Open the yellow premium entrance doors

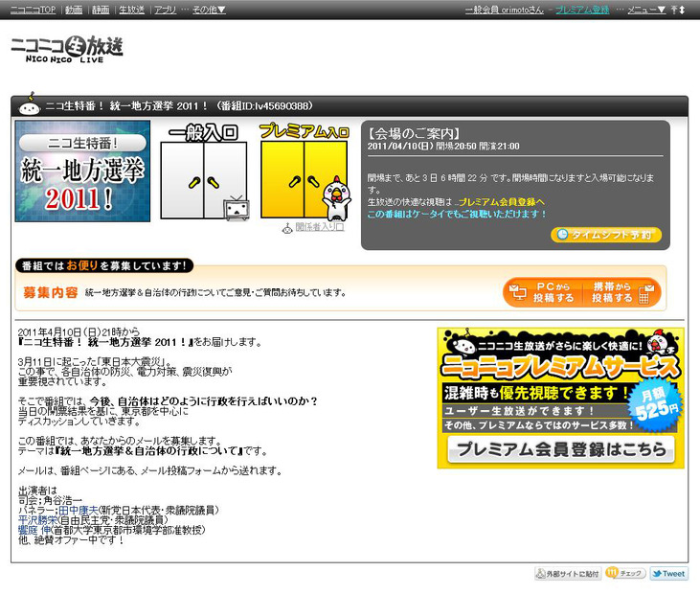[x=304, y=179]
